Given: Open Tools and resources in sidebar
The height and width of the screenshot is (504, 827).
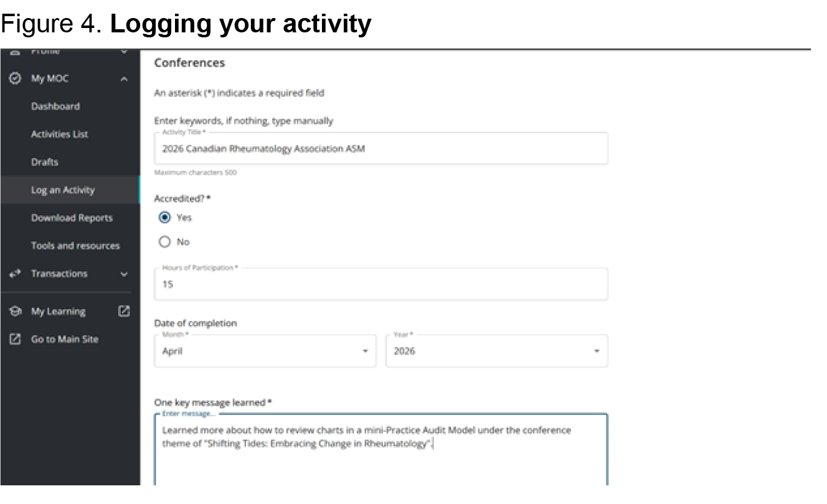Looking at the screenshot, I should pyautogui.click(x=75, y=246).
